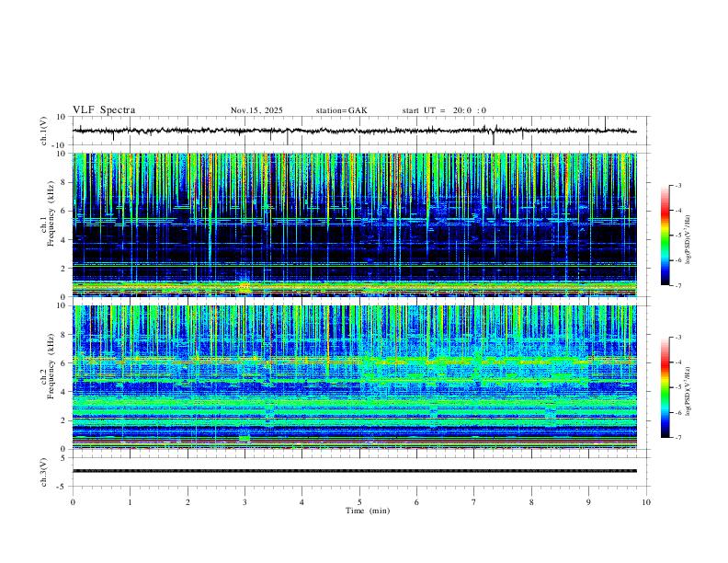Screen dimensions: 728x563
Task: Click the ch.2 spectrogram color bar
Action: 665,387
